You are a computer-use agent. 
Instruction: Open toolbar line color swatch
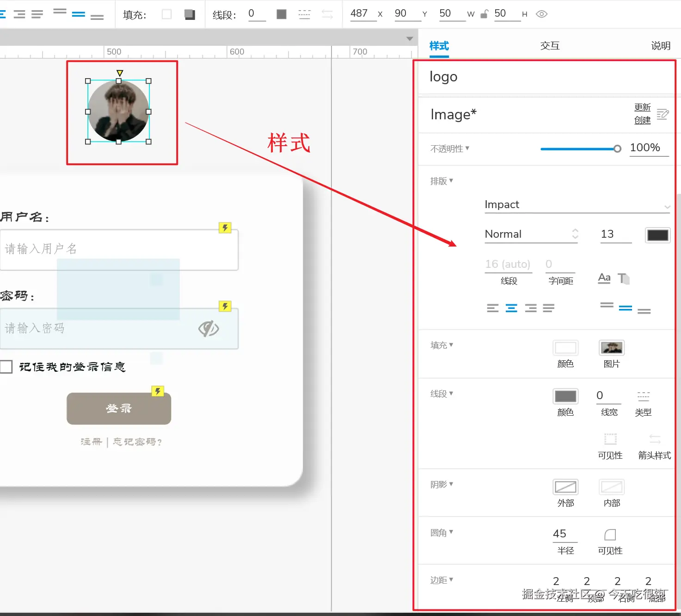point(282,14)
